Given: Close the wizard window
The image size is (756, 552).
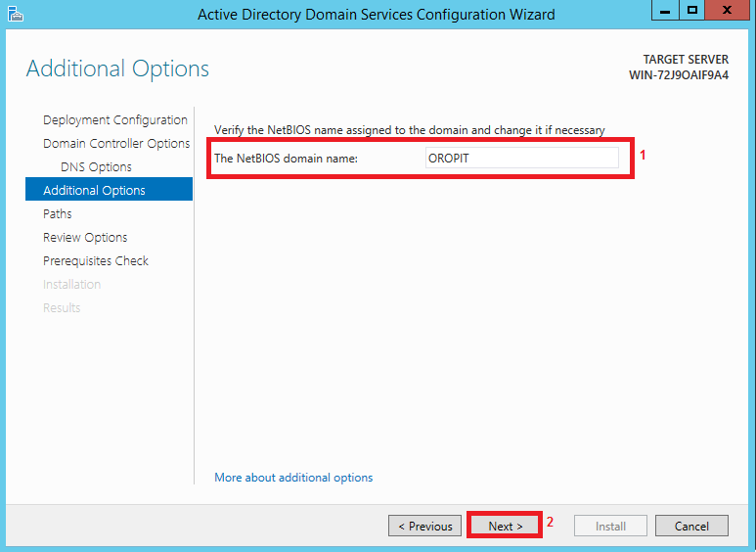Looking at the screenshot, I should coord(727,10).
